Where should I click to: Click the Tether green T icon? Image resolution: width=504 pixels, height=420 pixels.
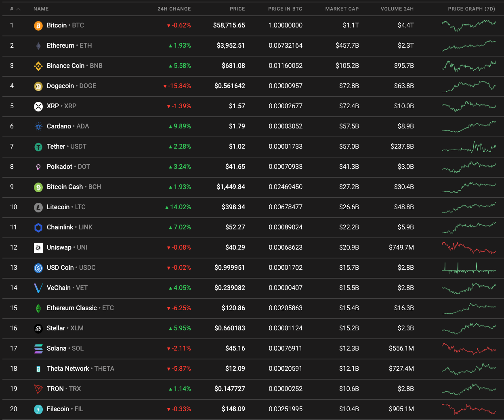pos(38,147)
